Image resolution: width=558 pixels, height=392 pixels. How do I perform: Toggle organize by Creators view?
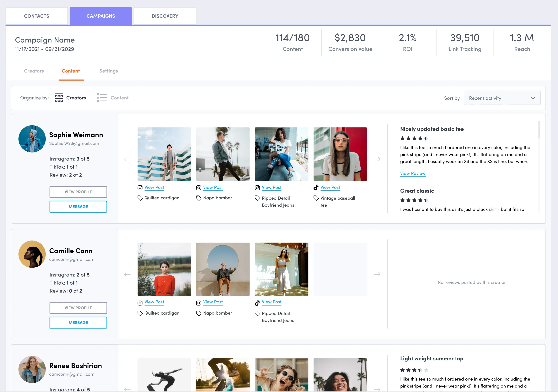click(70, 98)
